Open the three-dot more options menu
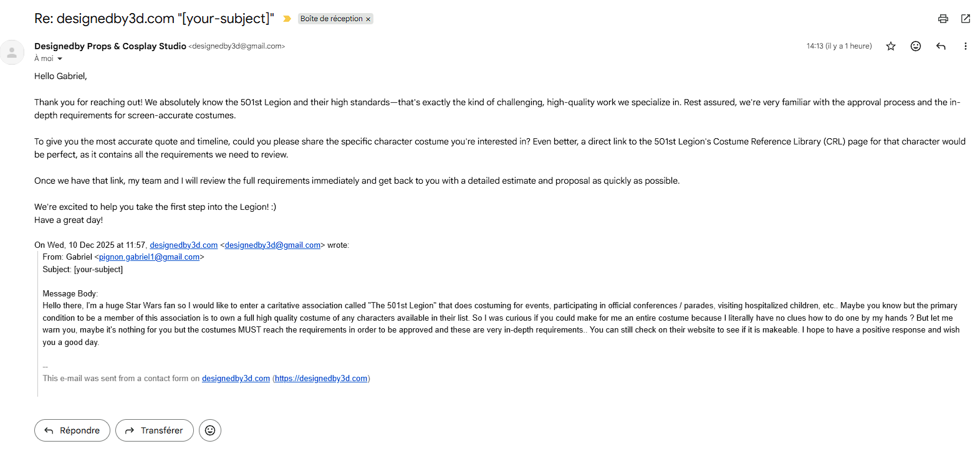Image resolution: width=980 pixels, height=459 pixels. click(x=965, y=46)
